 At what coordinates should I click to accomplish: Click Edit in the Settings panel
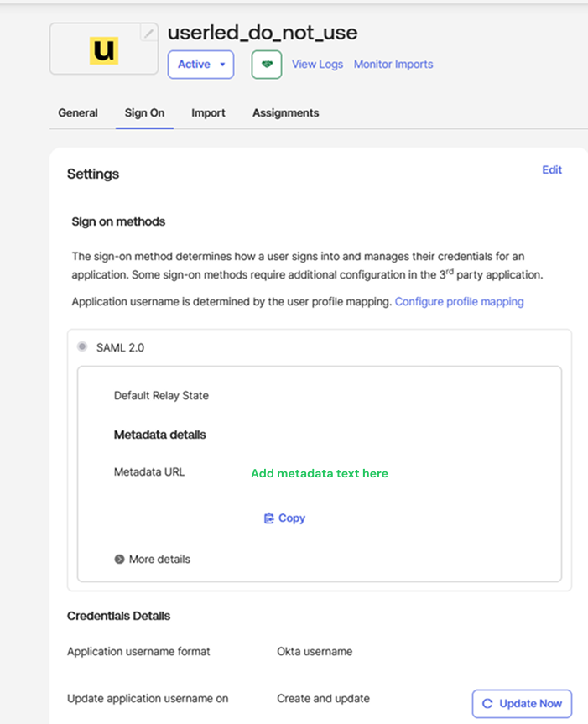(552, 170)
